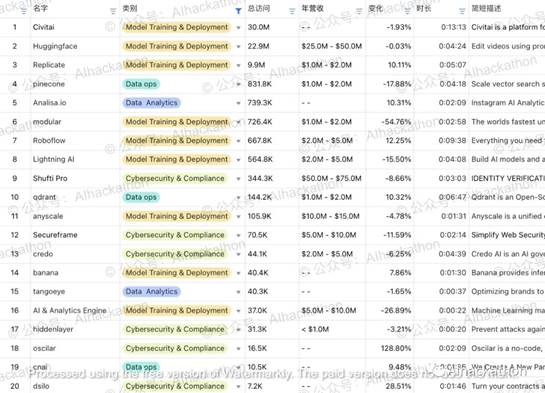Screen dimensions: 545x393
Task: Click the 简短描述 column header
Action: pos(486,8)
